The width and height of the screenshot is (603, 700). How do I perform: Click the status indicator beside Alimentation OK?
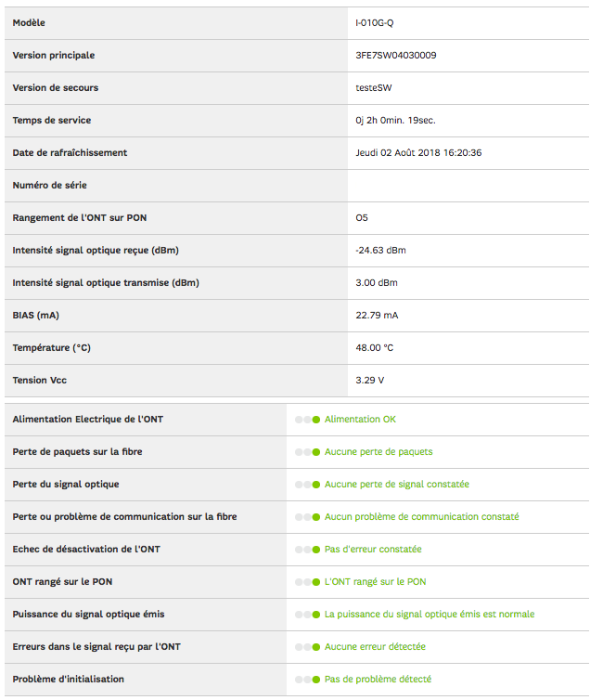[x=307, y=420]
